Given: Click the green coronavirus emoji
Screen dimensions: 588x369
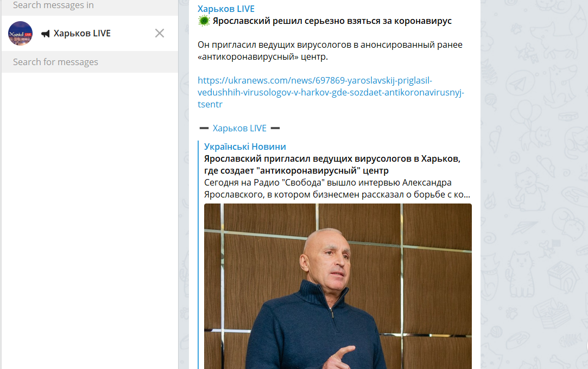Looking at the screenshot, I should point(204,21).
